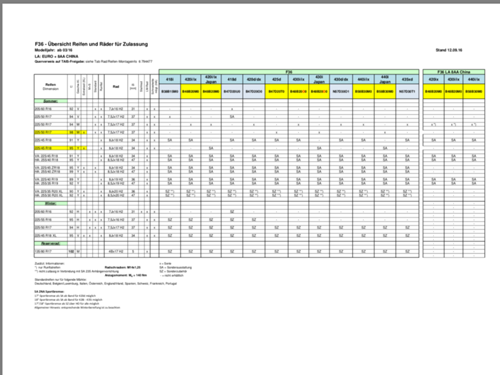Viewport: 500px width, 375px height.
Task: Click the 'Rad' column header
Action: (116, 87)
